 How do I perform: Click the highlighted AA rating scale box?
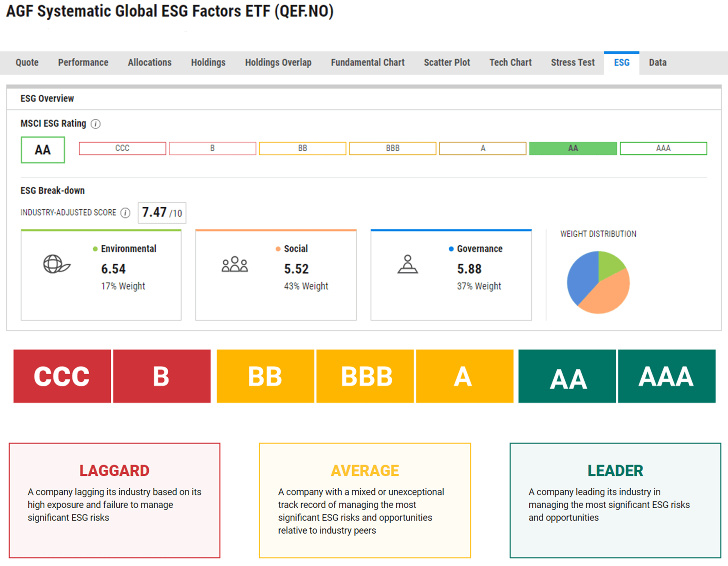click(x=573, y=148)
